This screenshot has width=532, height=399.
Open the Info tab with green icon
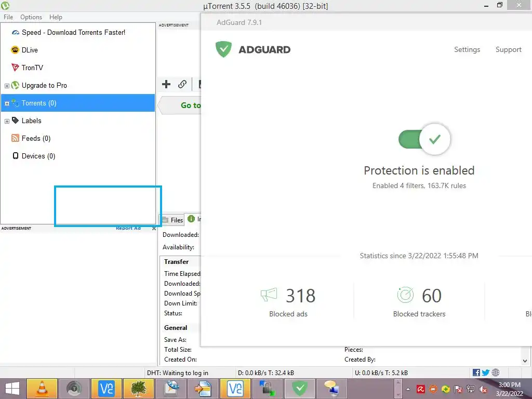tap(194, 219)
